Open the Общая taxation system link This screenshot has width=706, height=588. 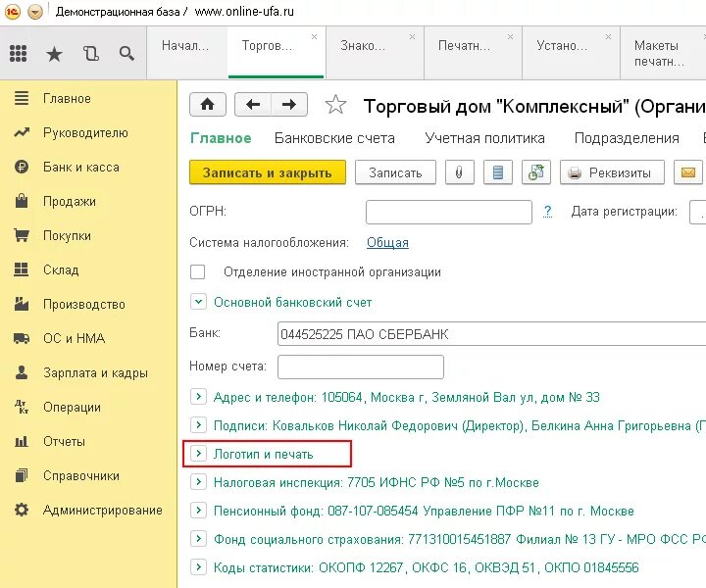click(387, 242)
